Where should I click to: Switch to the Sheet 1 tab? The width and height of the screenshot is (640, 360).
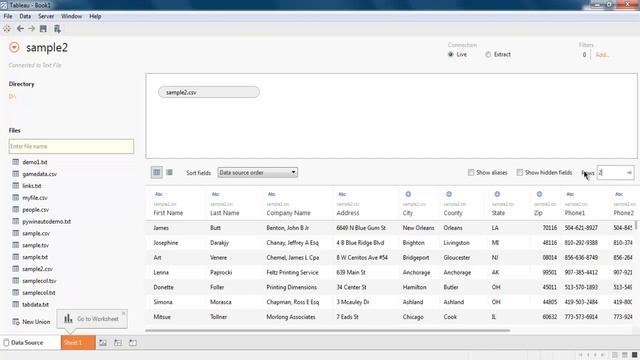coord(78,342)
